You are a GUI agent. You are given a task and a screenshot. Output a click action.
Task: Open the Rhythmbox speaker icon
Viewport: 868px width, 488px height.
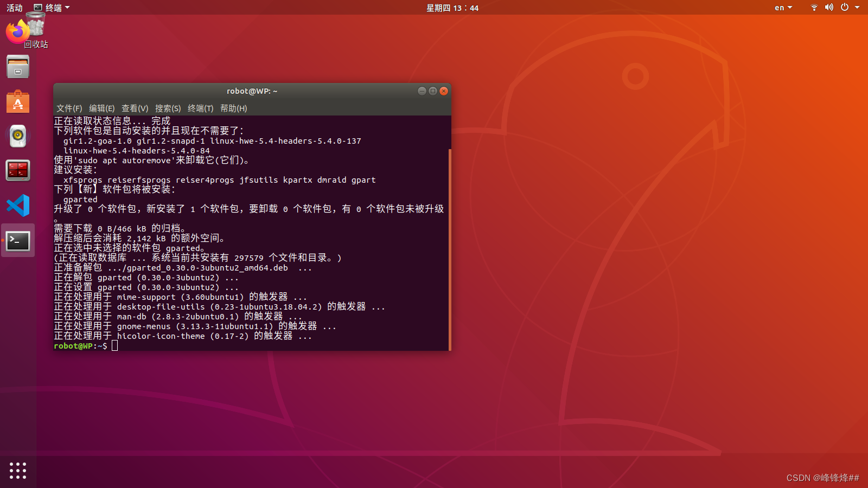click(x=18, y=136)
